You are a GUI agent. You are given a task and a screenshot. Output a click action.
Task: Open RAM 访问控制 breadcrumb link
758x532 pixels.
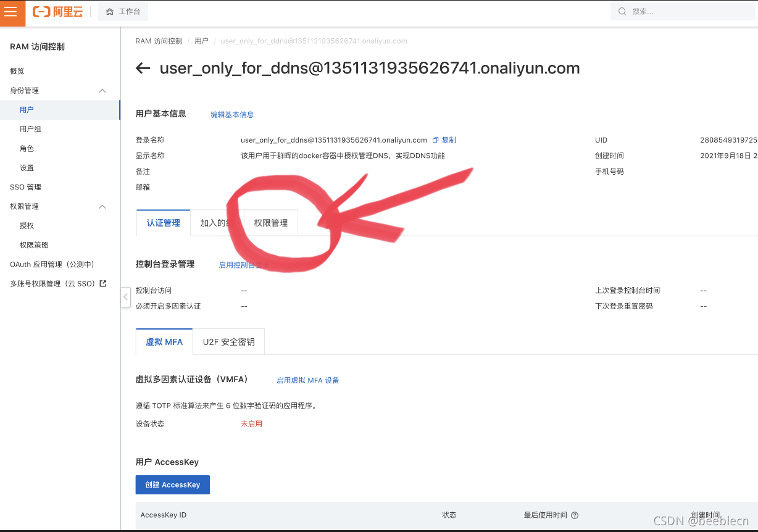point(159,41)
